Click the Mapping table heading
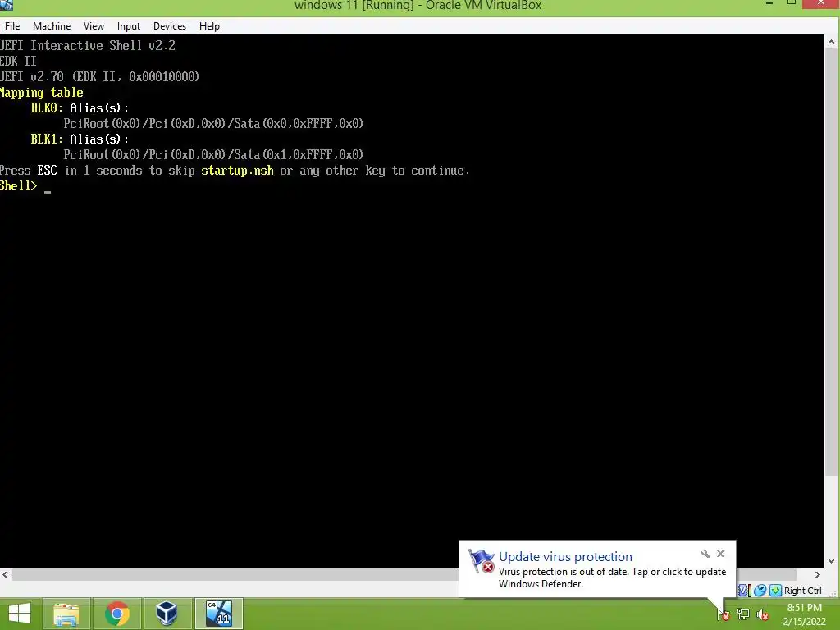The image size is (840, 630). click(41, 93)
